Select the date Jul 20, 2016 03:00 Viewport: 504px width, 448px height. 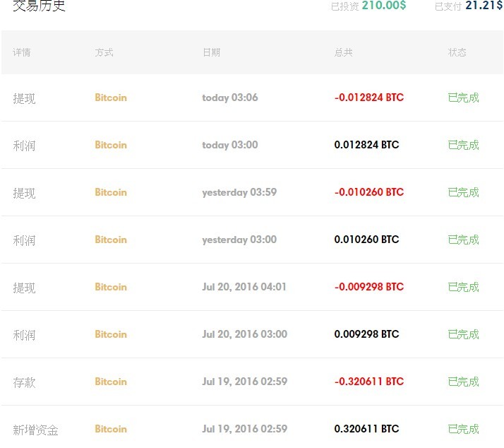point(245,334)
